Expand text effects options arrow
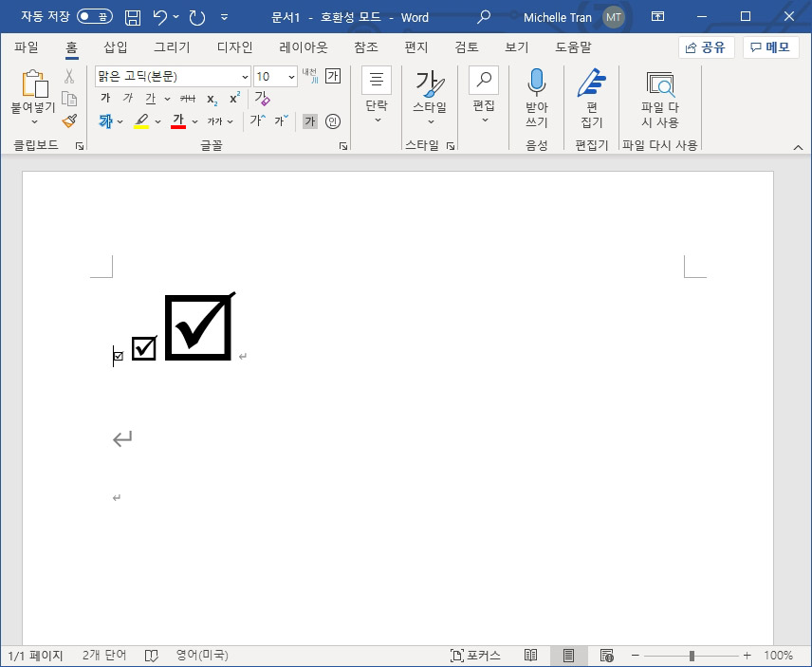812x667 pixels. (x=120, y=121)
